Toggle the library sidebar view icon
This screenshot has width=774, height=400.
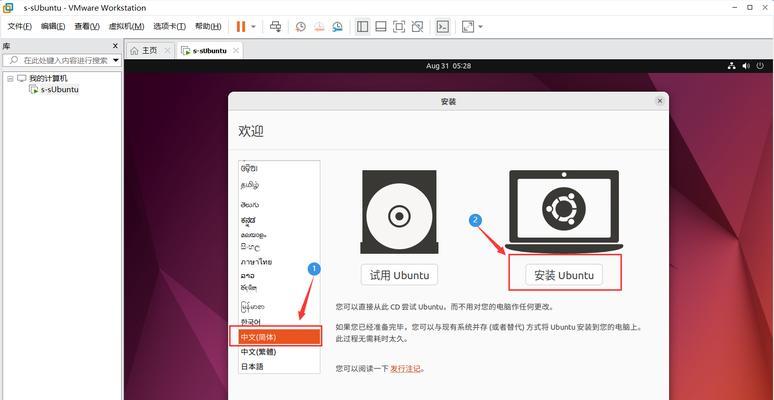tap(363, 27)
